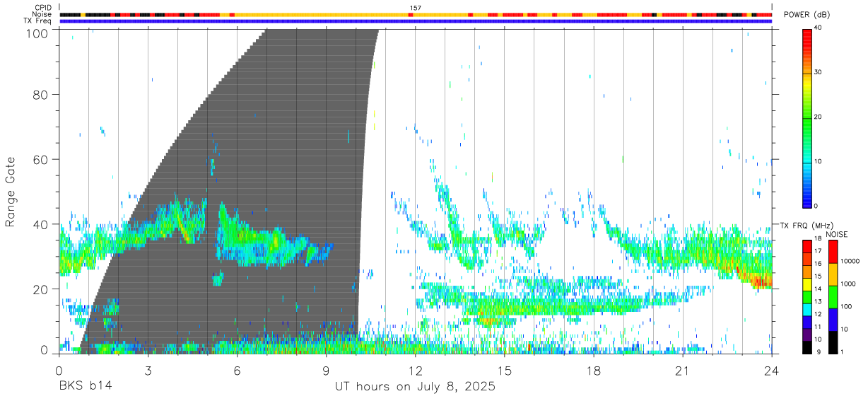Image resolution: width=868 pixels, height=401 pixels.
Task: Select the 60 tick on Range Gate axis
Action: 42,159
